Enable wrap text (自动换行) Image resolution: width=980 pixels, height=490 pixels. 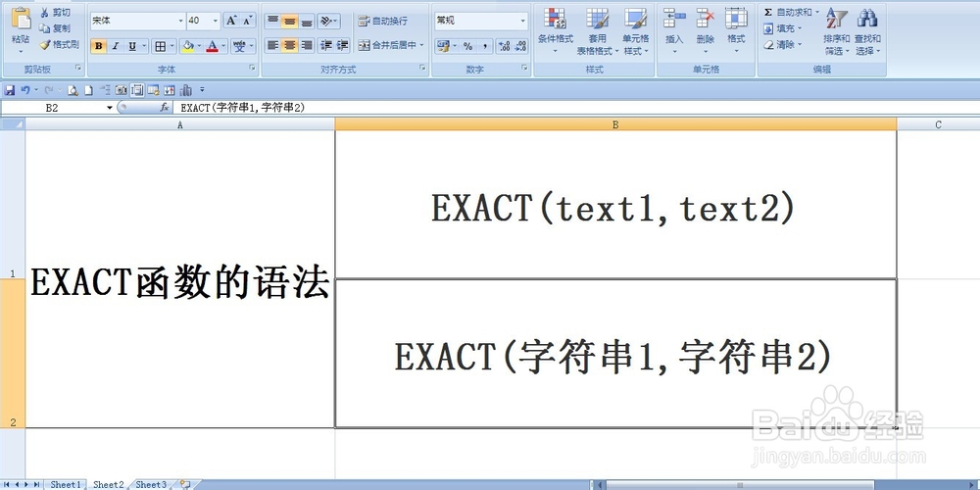(x=383, y=21)
